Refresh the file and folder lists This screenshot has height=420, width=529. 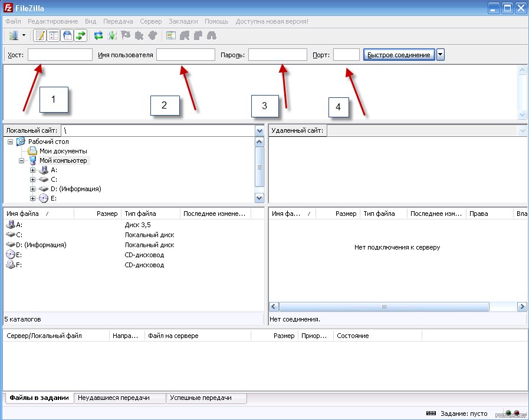(x=98, y=35)
